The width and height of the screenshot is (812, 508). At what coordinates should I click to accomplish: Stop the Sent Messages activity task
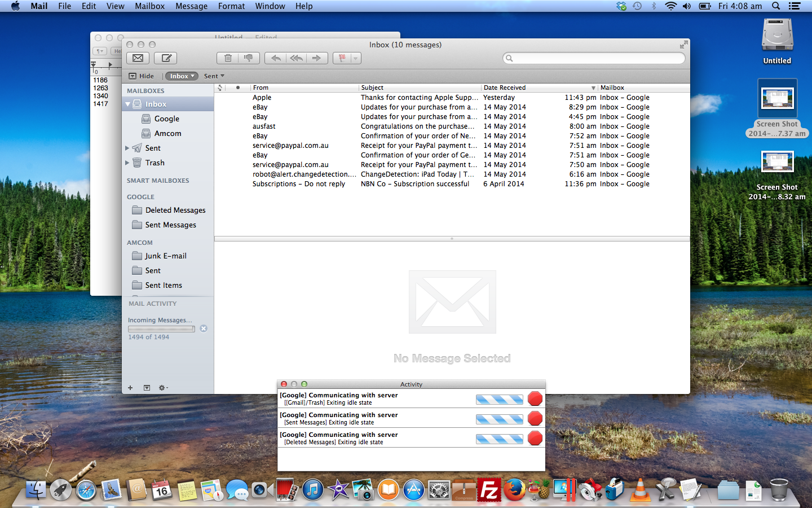point(535,418)
